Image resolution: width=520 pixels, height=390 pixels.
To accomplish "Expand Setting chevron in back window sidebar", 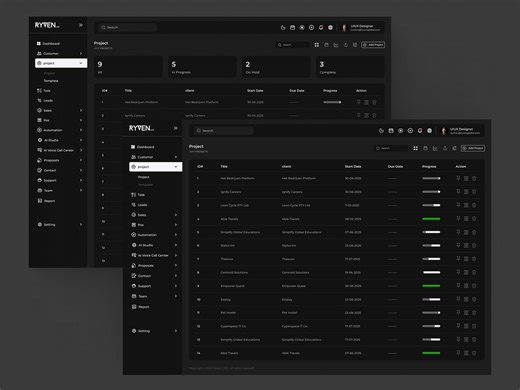I will [81, 225].
